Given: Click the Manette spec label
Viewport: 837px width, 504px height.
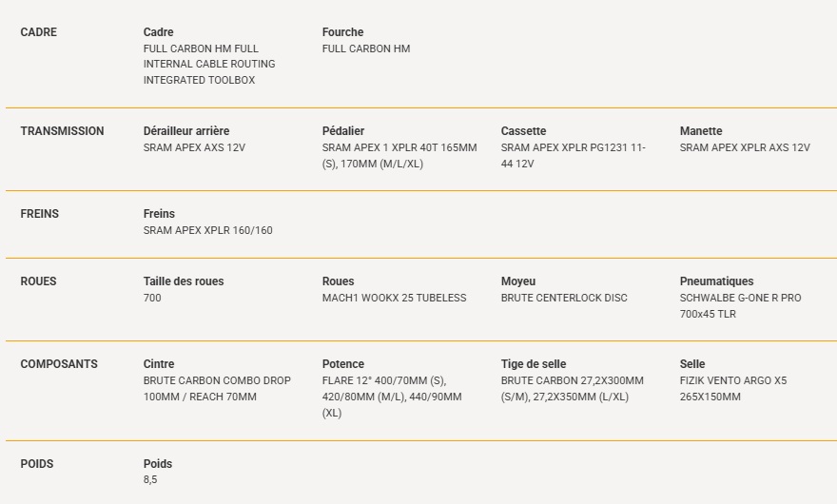Looking at the screenshot, I should pos(701,131).
